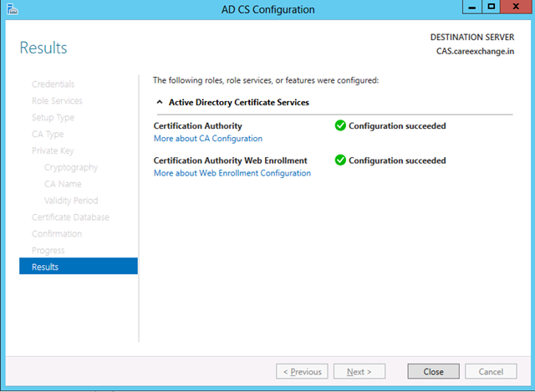Select Certificate Database step in sidebar

point(70,217)
